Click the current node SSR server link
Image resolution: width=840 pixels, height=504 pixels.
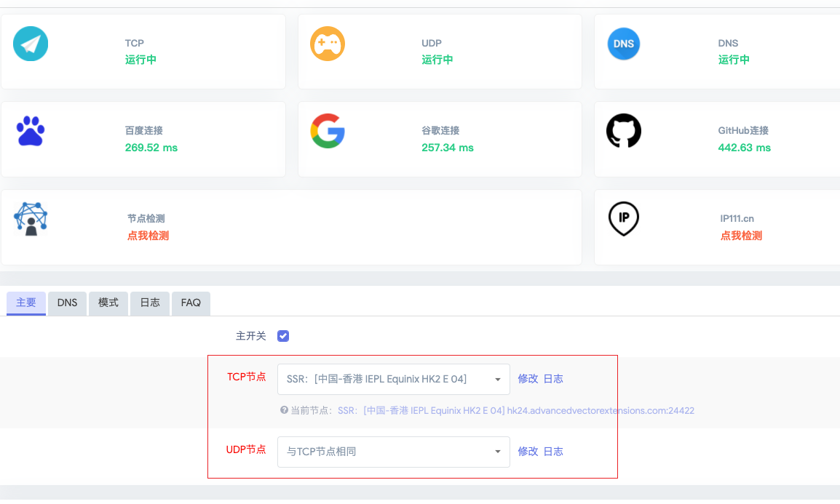tap(516, 411)
